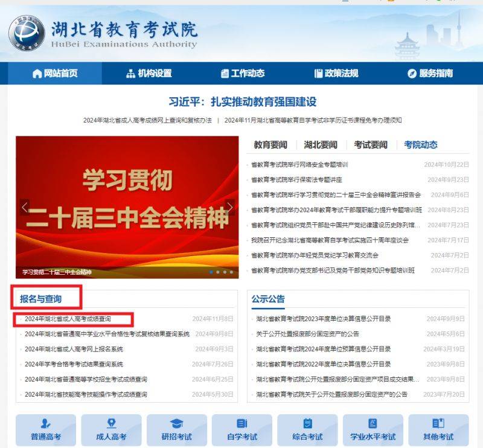Switch to 教育要闻 news tab
The width and height of the screenshot is (483, 448).
click(x=270, y=145)
